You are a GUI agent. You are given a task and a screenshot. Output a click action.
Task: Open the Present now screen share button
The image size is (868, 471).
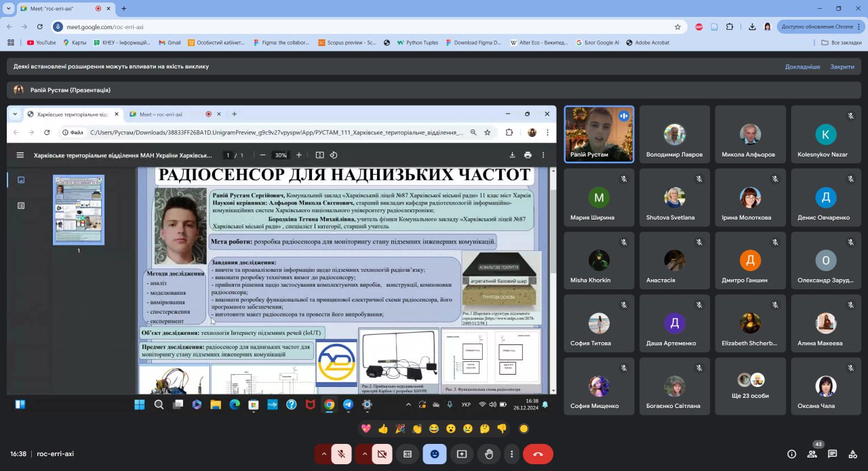click(462, 454)
